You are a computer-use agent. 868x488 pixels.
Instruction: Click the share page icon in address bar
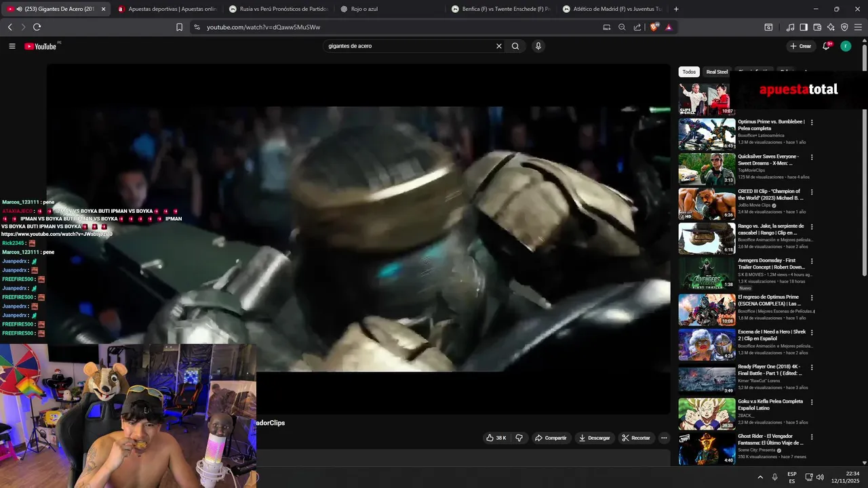[637, 27]
